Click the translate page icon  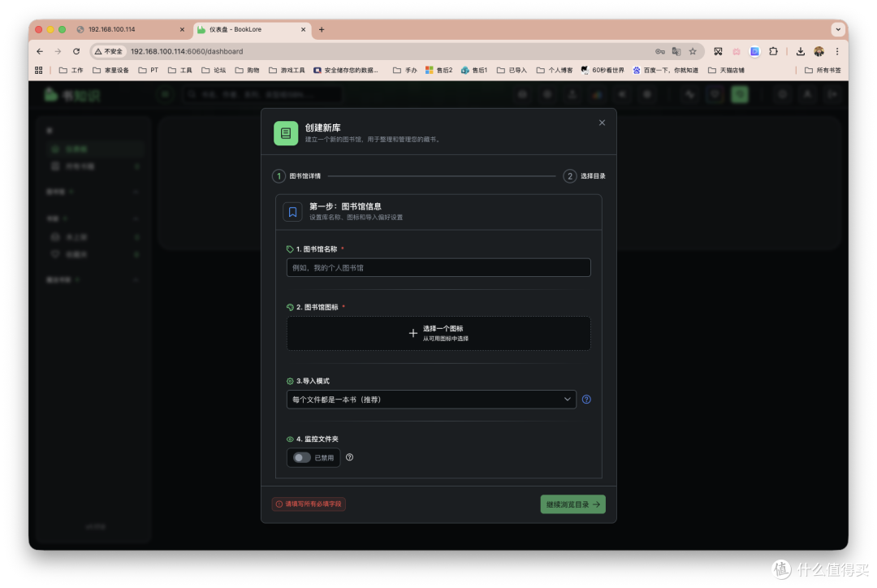pyautogui.click(x=676, y=51)
